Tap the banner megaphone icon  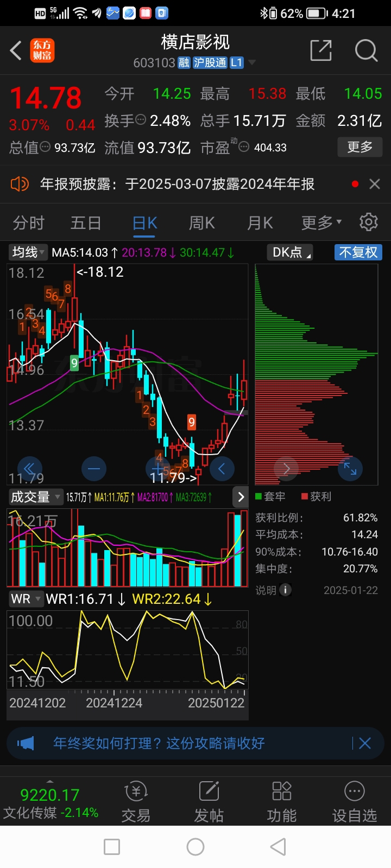click(x=26, y=743)
